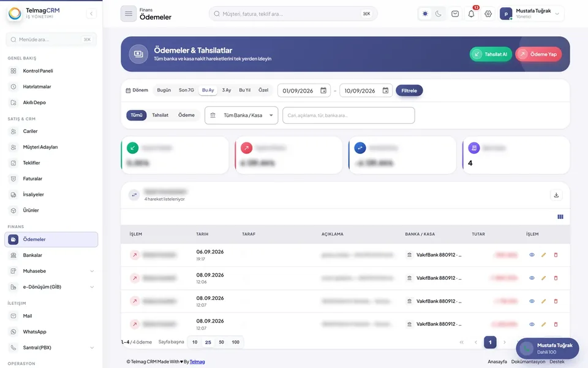
Task: Set page size to 100 rows
Action: [235, 342]
